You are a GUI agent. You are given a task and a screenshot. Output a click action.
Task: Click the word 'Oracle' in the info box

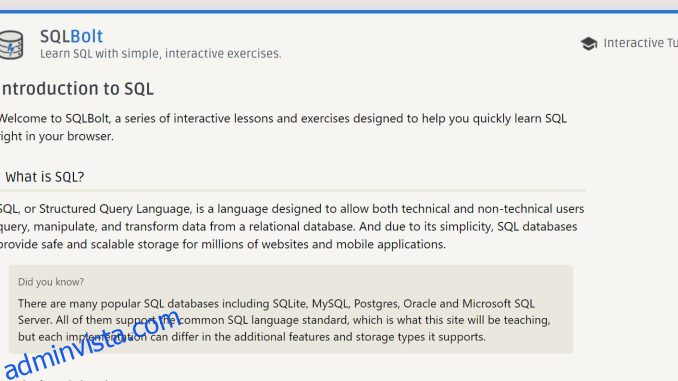click(x=419, y=304)
